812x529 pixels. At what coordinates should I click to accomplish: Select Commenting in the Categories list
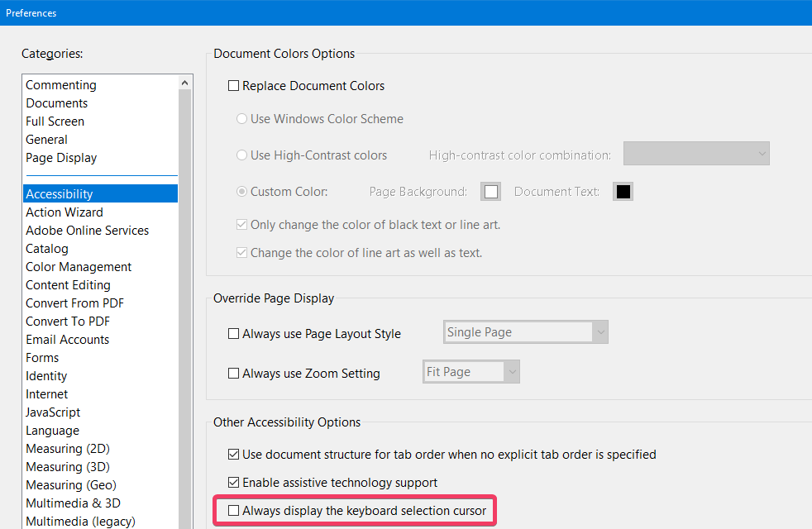(x=61, y=85)
